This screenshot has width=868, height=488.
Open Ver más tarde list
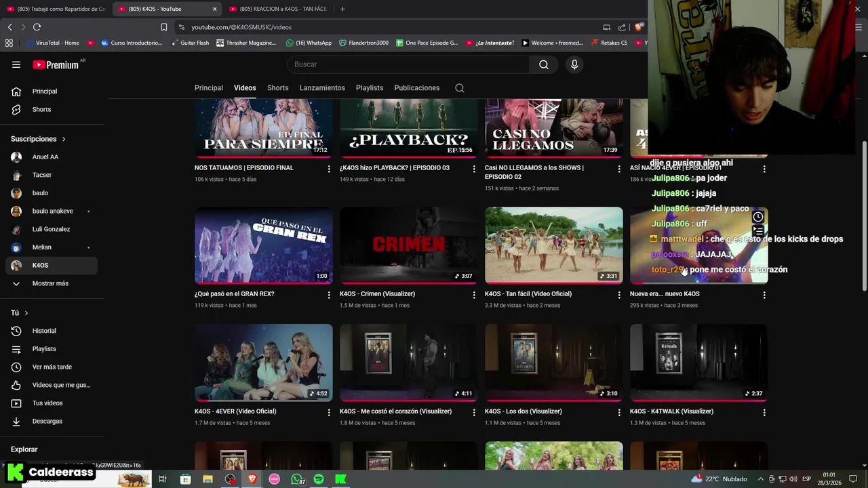pos(52,367)
